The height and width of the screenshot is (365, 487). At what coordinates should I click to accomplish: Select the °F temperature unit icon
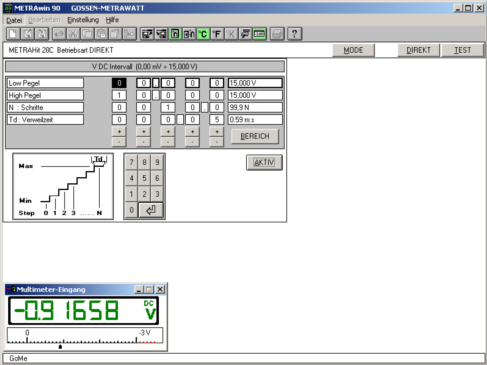pyautogui.click(x=217, y=34)
